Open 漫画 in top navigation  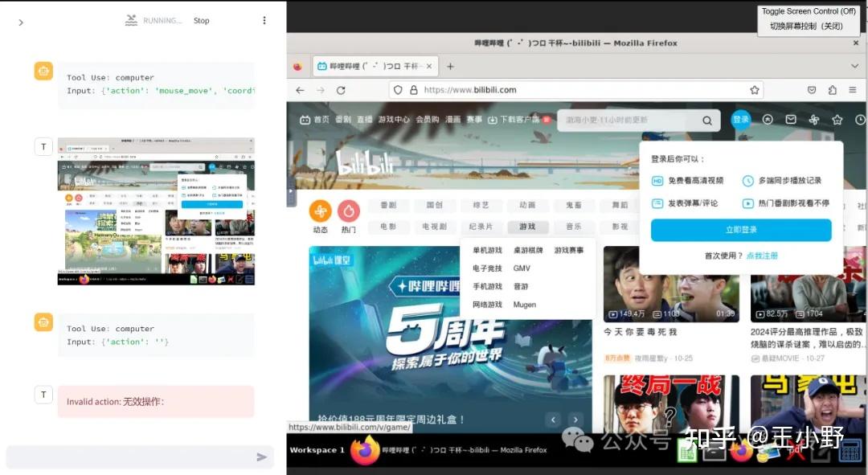click(x=452, y=120)
